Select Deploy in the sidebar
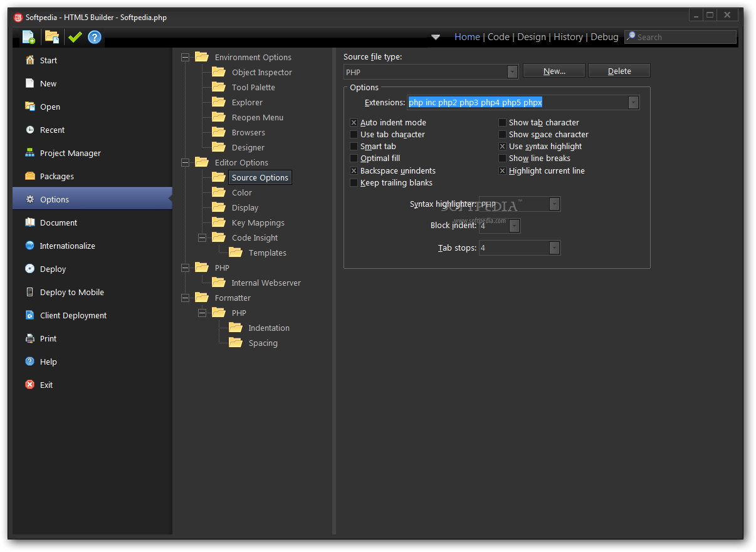Image resolution: width=756 pixels, height=552 pixels. [92, 269]
